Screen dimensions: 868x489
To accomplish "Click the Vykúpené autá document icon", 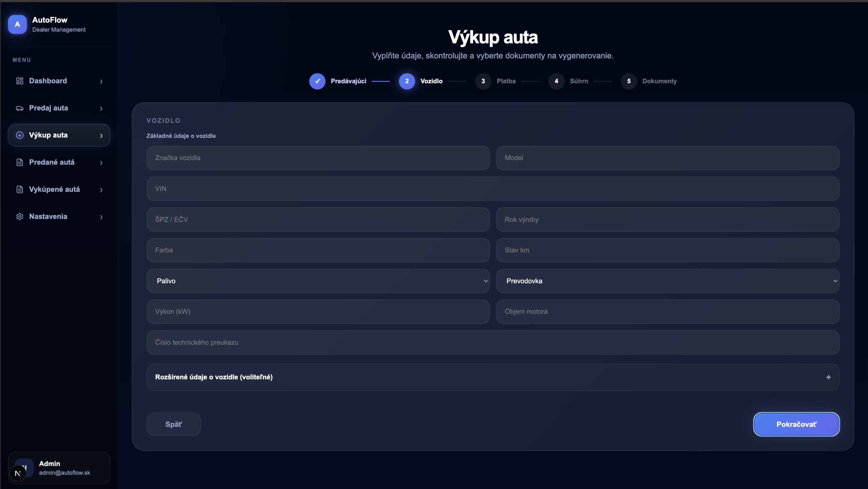I will coord(20,189).
